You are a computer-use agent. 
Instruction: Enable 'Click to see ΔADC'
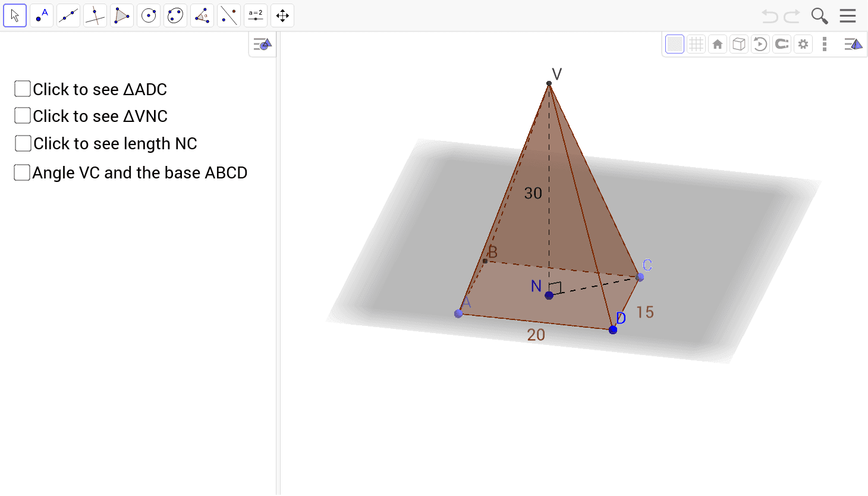(x=22, y=88)
